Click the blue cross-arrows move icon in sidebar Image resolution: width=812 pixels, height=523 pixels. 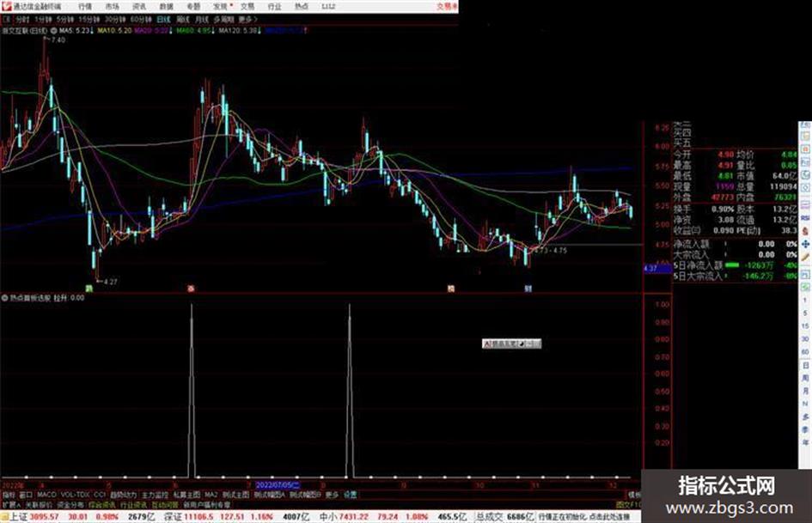tap(805, 243)
